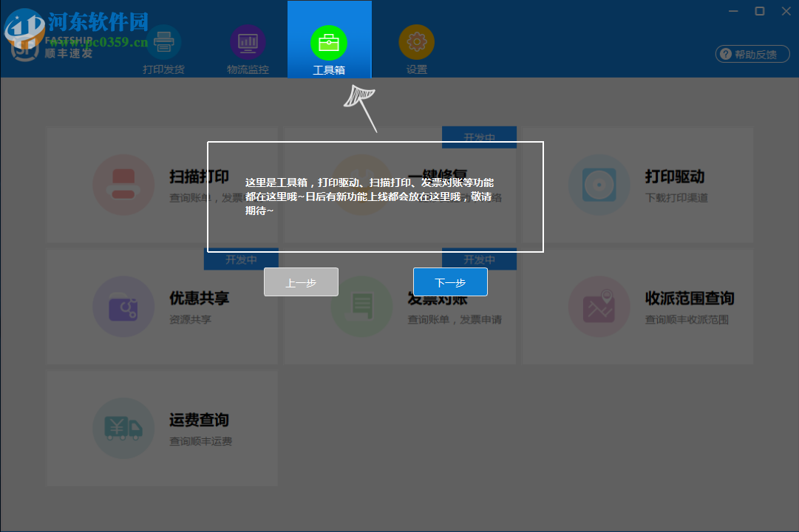Click the blue 打印驱动 disc icon
The height and width of the screenshot is (532, 799).
pyautogui.click(x=599, y=185)
